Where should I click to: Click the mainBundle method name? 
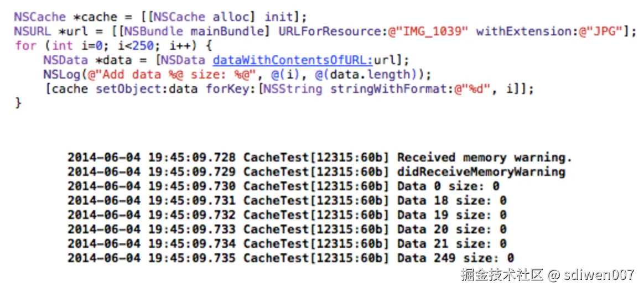[x=228, y=31]
